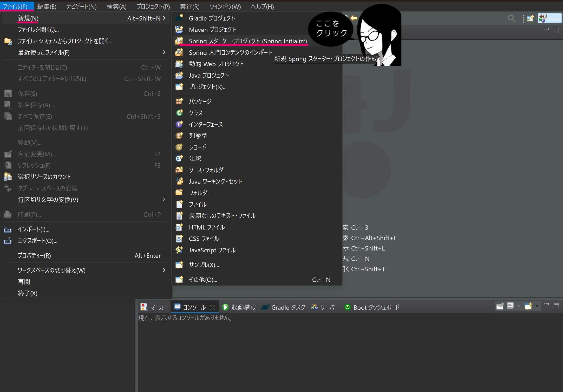The image size is (563, 392).
Task: Expand 行区切り文字の変換 submenu
Action: 164,199
